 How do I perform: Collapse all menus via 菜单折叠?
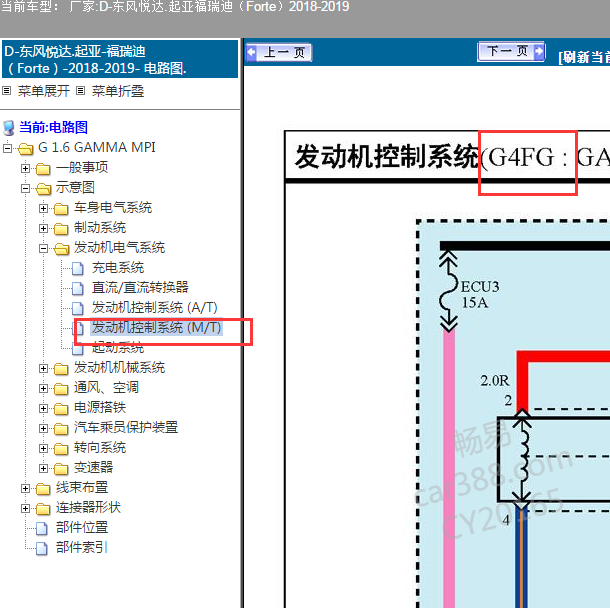(x=118, y=91)
